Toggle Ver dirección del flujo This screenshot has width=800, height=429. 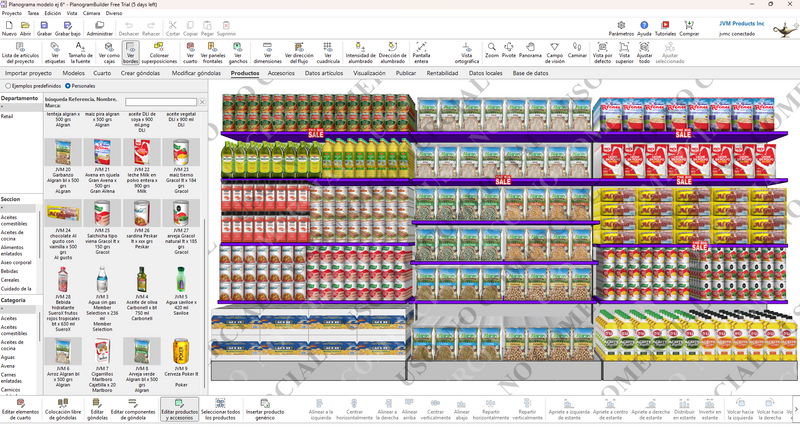pos(299,53)
